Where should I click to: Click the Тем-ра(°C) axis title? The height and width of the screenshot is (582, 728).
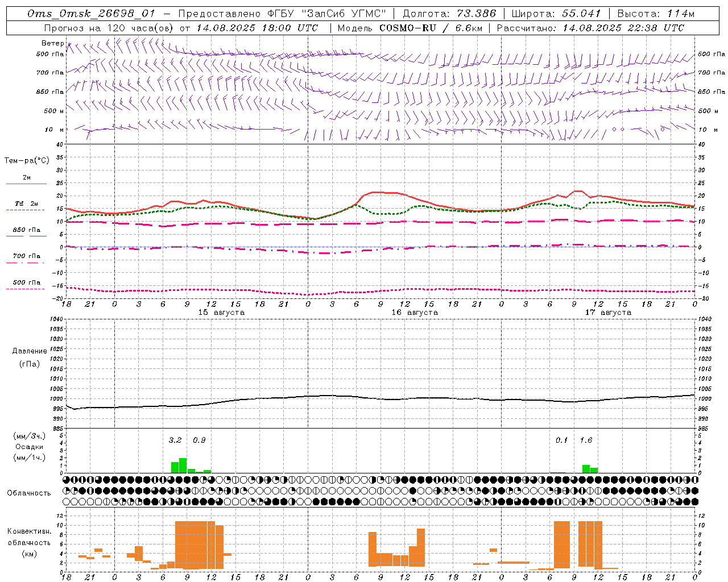[27, 160]
